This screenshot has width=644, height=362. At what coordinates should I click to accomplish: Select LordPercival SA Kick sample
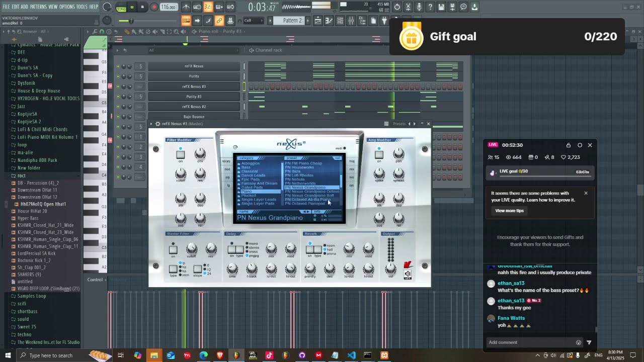(x=36, y=253)
